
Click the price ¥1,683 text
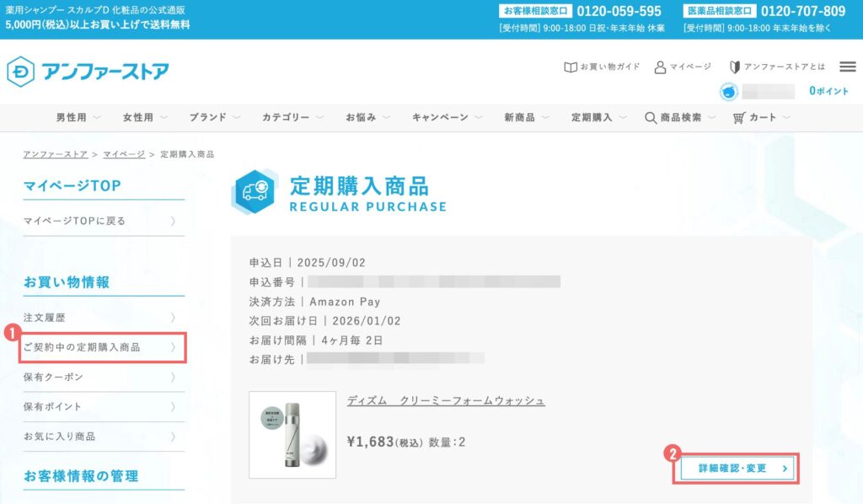pos(371,442)
